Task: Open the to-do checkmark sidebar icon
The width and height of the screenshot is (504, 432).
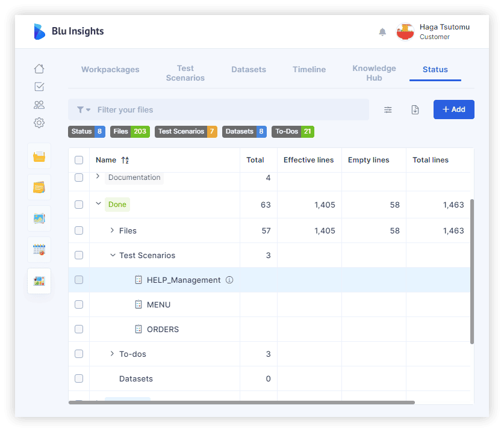Action: (x=39, y=87)
